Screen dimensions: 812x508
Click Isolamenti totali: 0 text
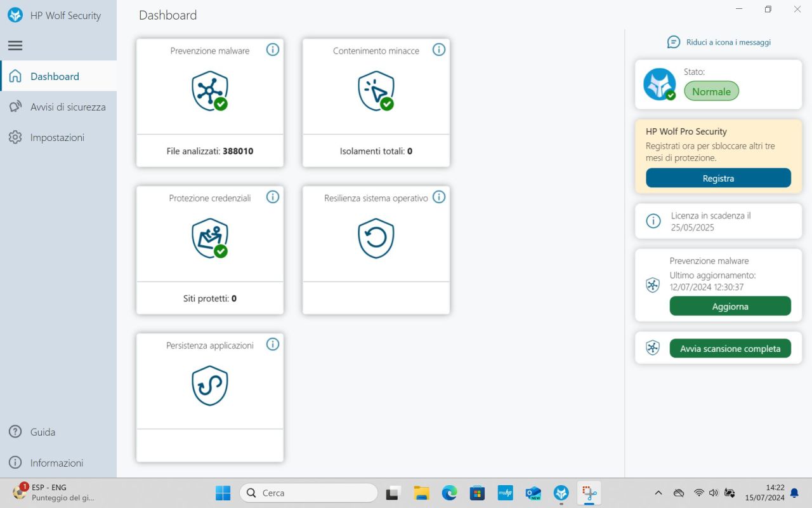click(x=376, y=151)
